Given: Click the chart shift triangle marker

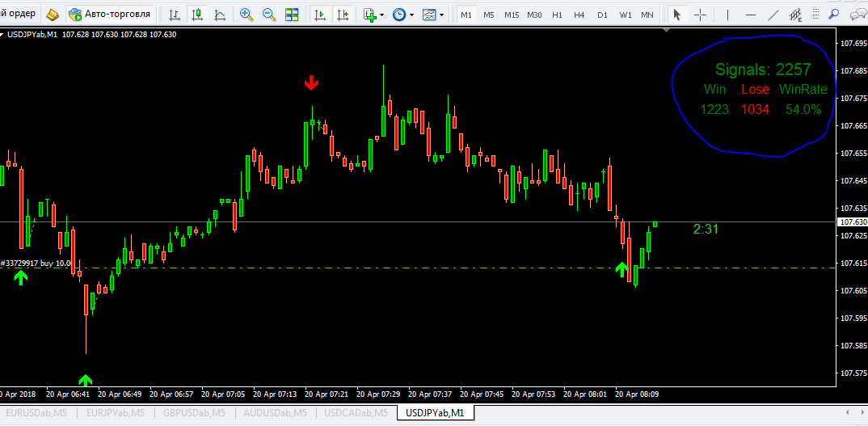Looking at the screenshot, I should point(667,31).
